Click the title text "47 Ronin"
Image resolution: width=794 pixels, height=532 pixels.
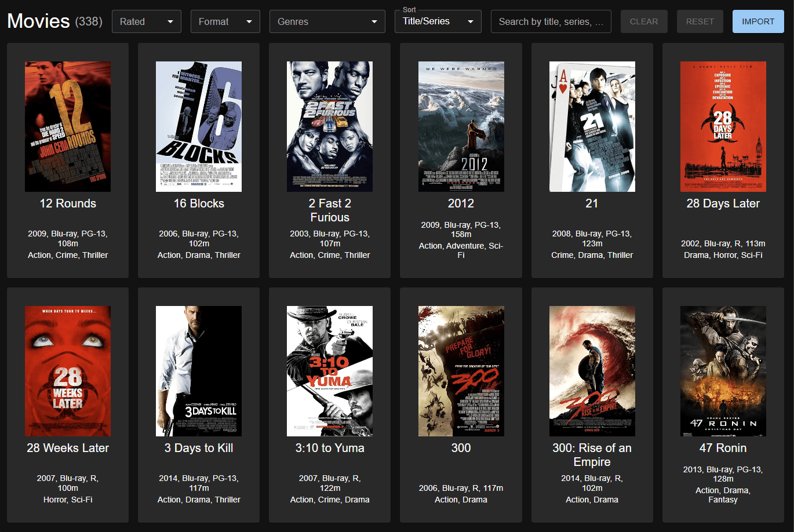[x=723, y=448]
